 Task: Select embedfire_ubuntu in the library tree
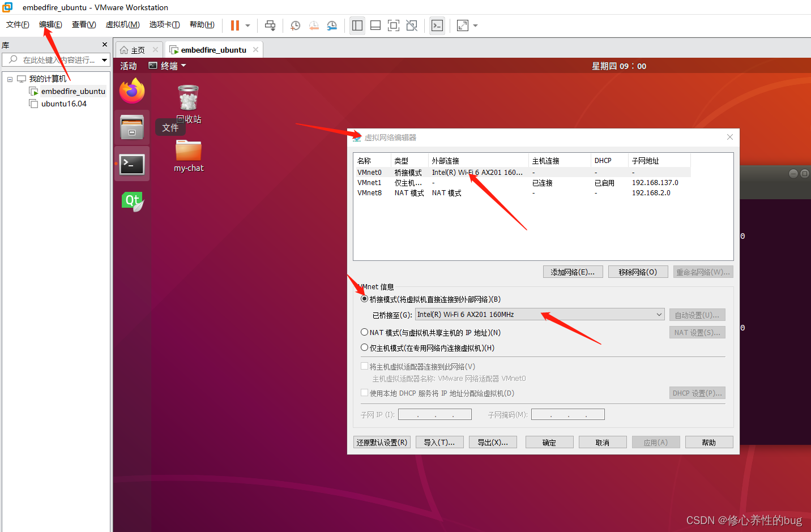point(73,91)
